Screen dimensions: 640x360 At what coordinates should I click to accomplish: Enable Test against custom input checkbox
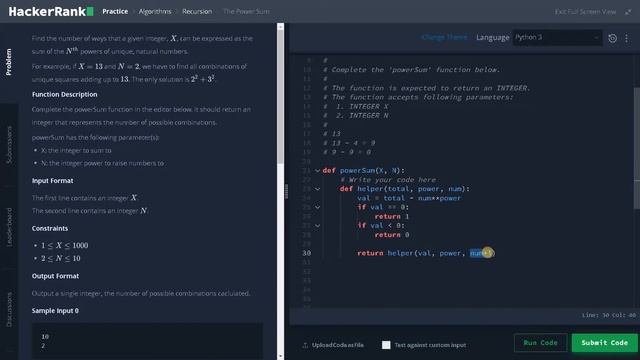[386, 345]
